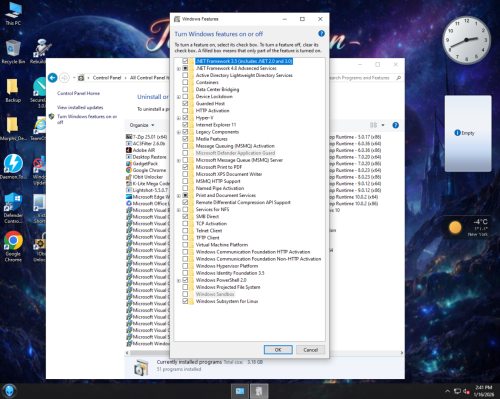Uncheck Internet Explorer 11 checkbox
The height and width of the screenshot is (399, 500).
point(185,125)
